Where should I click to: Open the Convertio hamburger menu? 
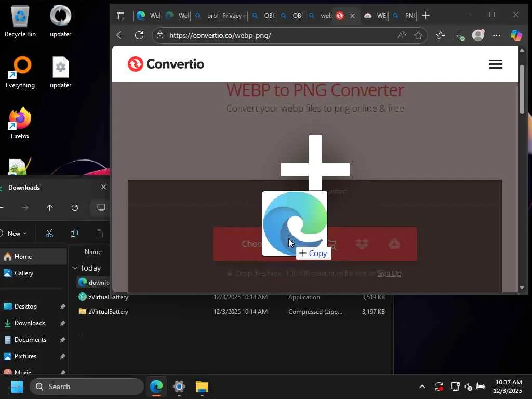(496, 64)
